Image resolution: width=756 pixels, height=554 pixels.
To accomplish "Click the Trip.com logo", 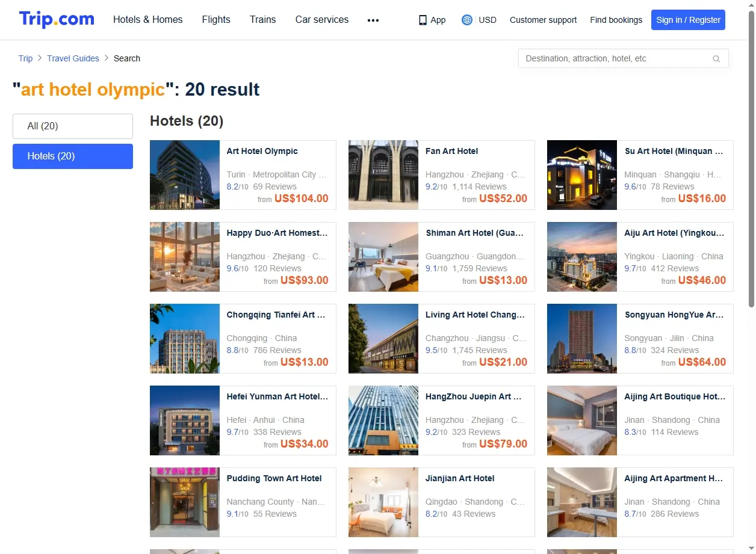I will tap(57, 19).
